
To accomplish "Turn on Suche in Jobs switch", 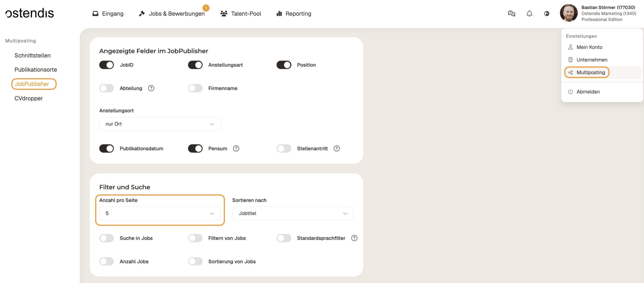I will click(107, 238).
